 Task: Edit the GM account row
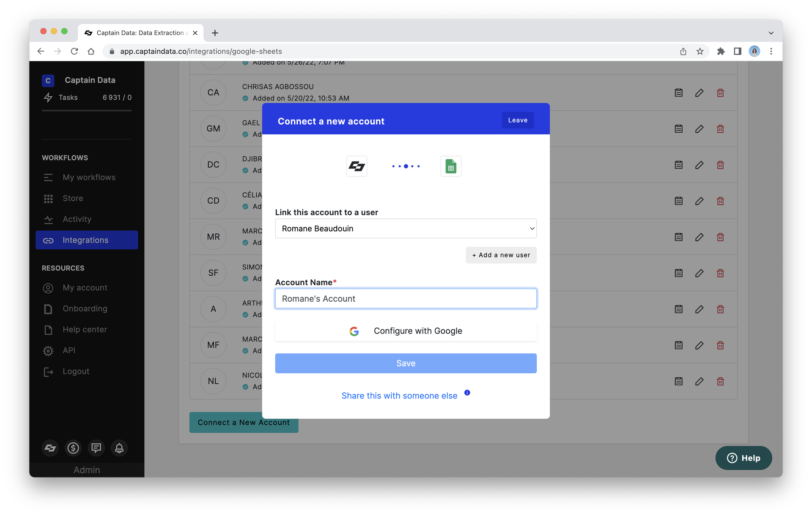click(700, 129)
